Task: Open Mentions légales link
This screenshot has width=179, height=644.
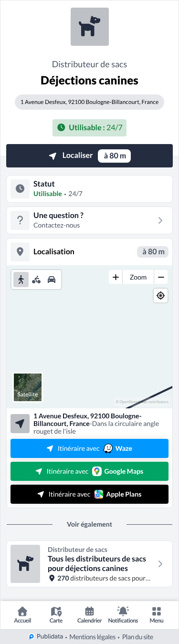Action: coord(93,637)
